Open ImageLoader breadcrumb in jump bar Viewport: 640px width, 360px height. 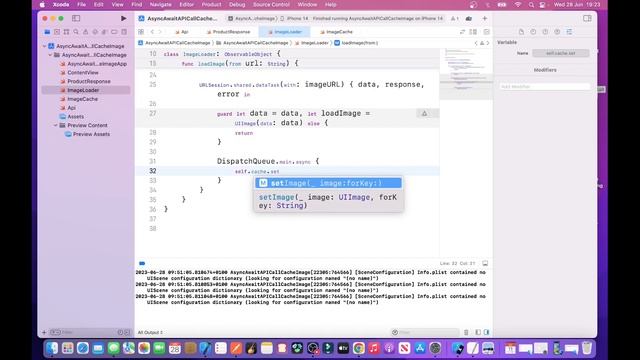click(311, 43)
